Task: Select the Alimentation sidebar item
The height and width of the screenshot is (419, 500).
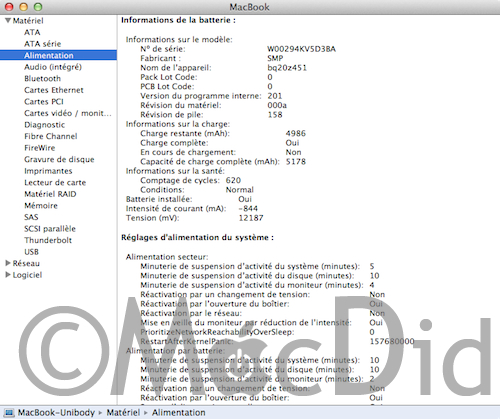Action: [x=58, y=55]
